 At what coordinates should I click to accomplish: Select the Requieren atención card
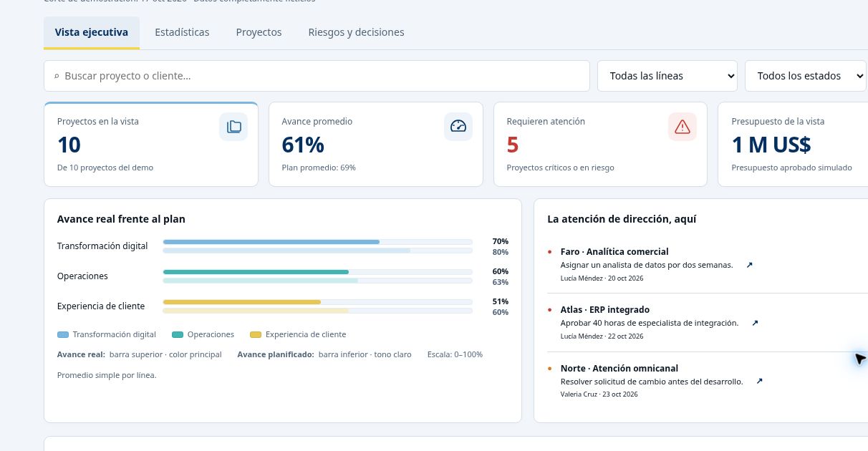coord(600,145)
